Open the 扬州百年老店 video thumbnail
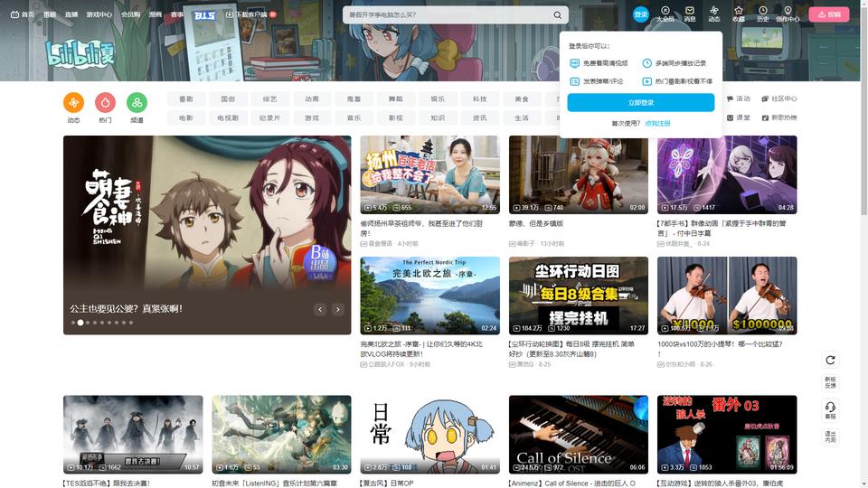The height and width of the screenshot is (488, 868). (430, 174)
